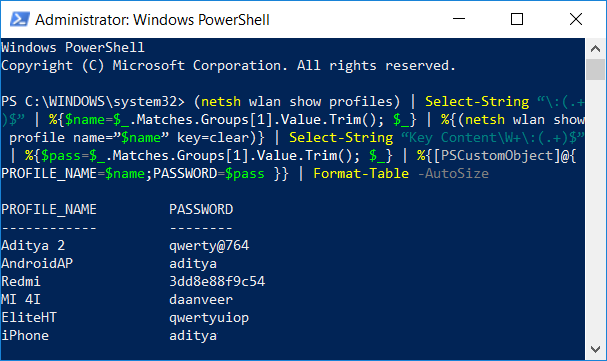The width and height of the screenshot is (607, 361).
Task: Click the password qwerty@764
Action: pyautogui.click(x=209, y=246)
